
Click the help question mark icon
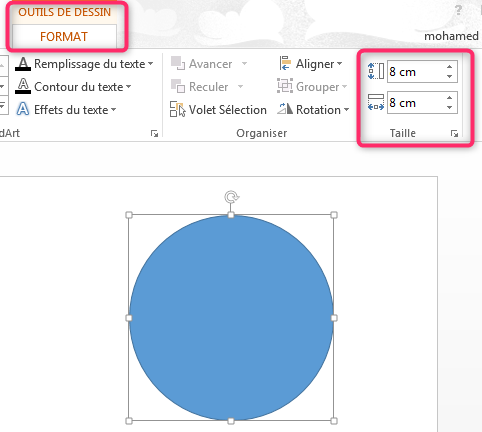pos(459,10)
